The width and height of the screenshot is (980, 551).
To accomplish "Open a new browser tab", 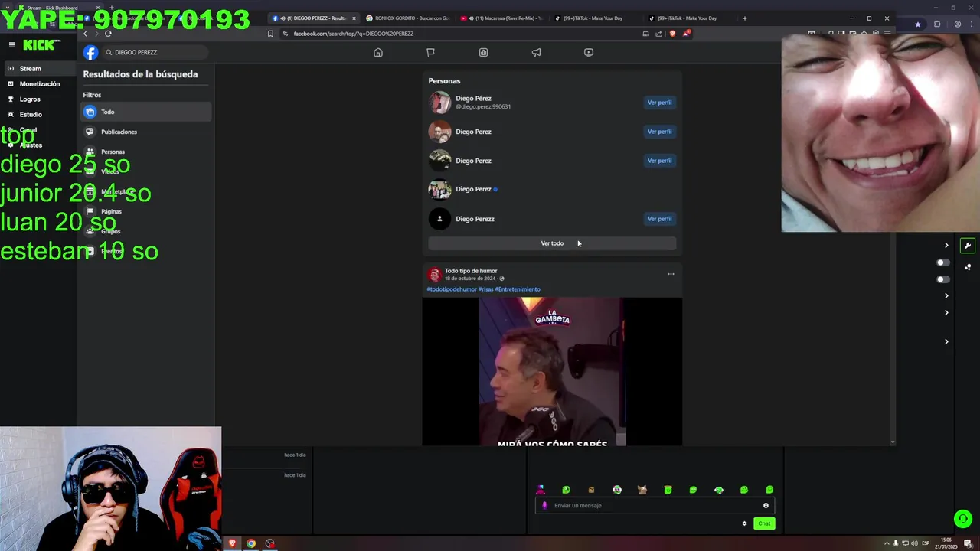I will coord(744,18).
